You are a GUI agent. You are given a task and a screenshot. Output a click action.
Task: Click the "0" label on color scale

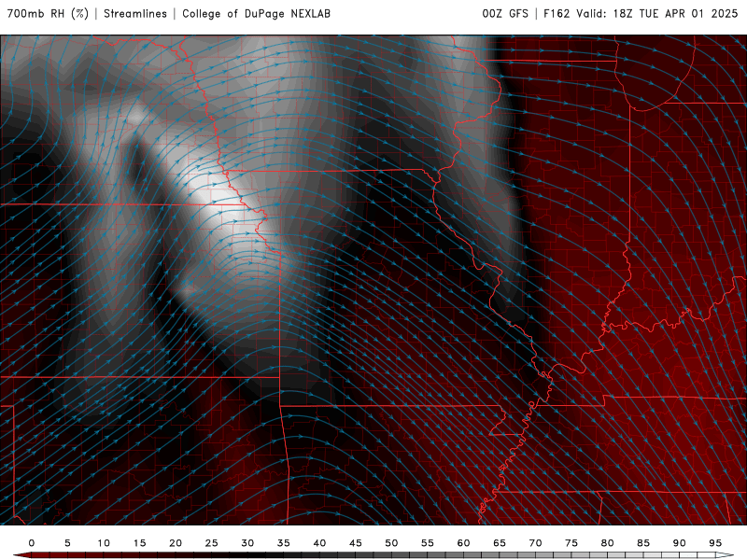pos(32,543)
